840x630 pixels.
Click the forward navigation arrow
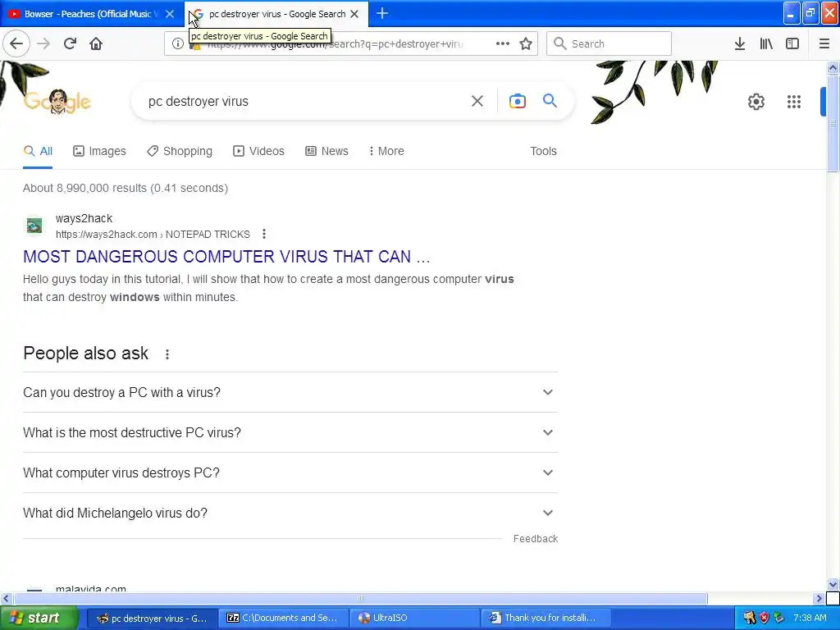[x=43, y=43]
